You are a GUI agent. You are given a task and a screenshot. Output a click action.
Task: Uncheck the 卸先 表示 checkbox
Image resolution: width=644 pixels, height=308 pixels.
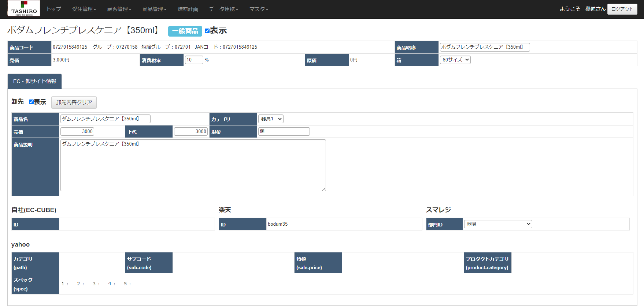[31, 102]
